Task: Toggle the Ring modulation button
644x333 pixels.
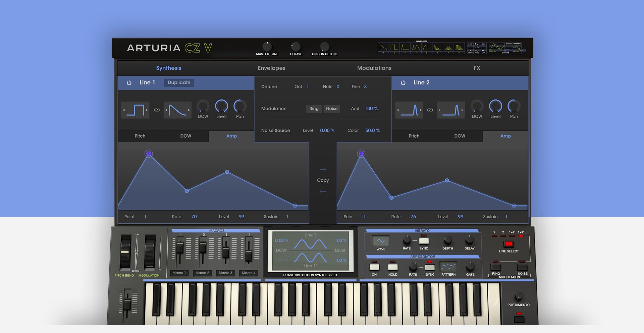Action: (x=314, y=109)
